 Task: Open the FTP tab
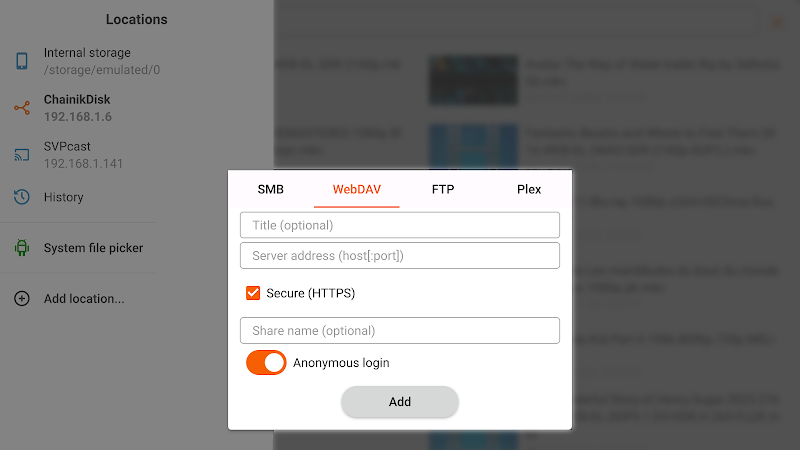pyautogui.click(x=443, y=189)
